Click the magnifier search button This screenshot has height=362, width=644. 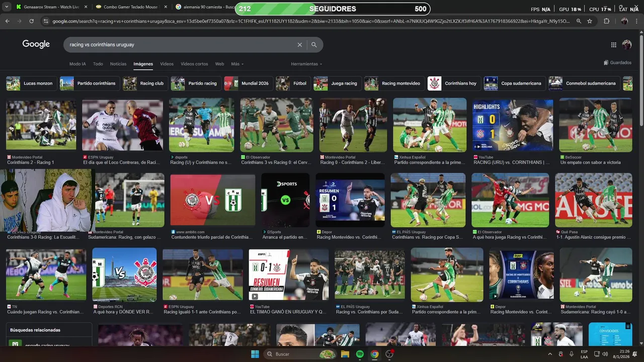tap(314, 45)
